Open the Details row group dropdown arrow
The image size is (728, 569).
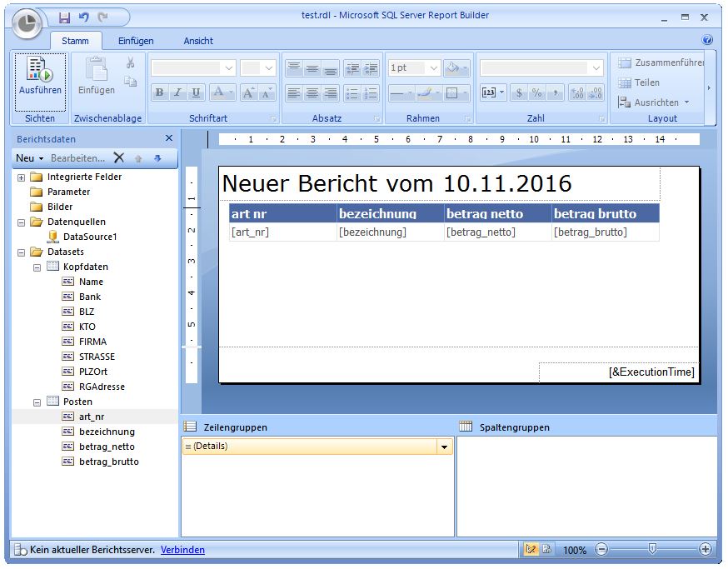coord(445,447)
